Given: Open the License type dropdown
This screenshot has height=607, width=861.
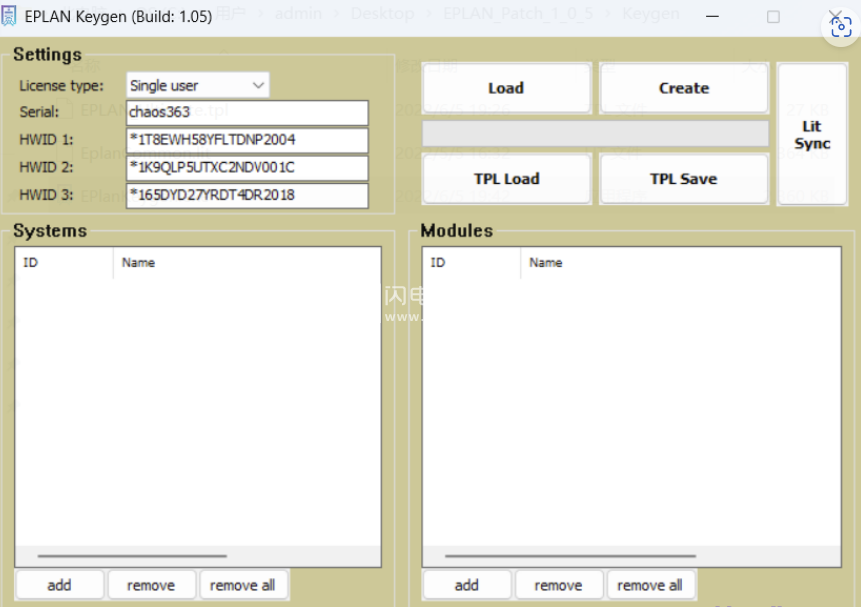Looking at the screenshot, I should (x=198, y=85).
